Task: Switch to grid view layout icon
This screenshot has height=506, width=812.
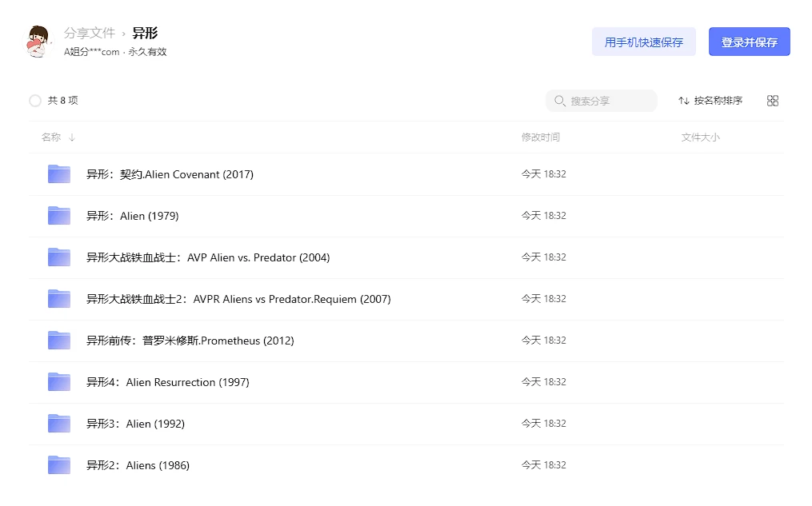Action: coord(772,101)
